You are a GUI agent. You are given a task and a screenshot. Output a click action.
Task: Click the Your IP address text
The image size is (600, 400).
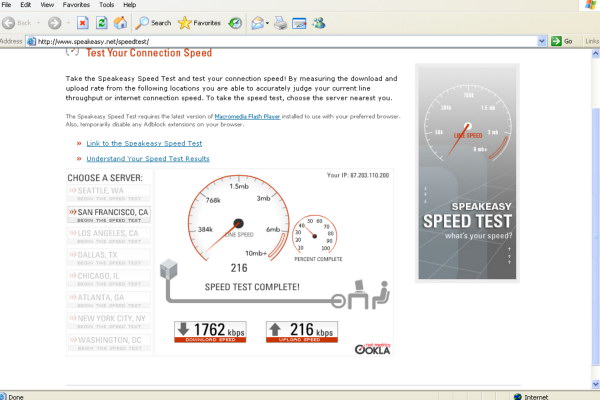pyautogui.click(x=358, y=175)
